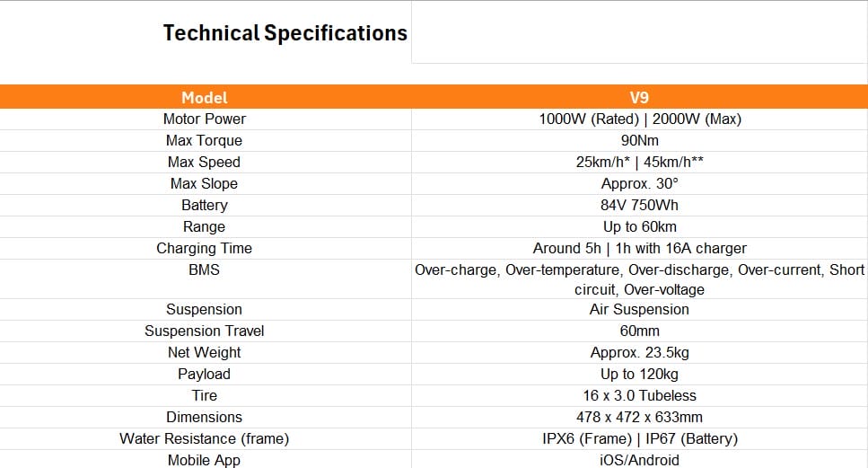This screenshot has width=868, height=468.
Task: Select the Approx. 23.5kg weight cell
Action: pyautogui.click(x=639, y=352)
